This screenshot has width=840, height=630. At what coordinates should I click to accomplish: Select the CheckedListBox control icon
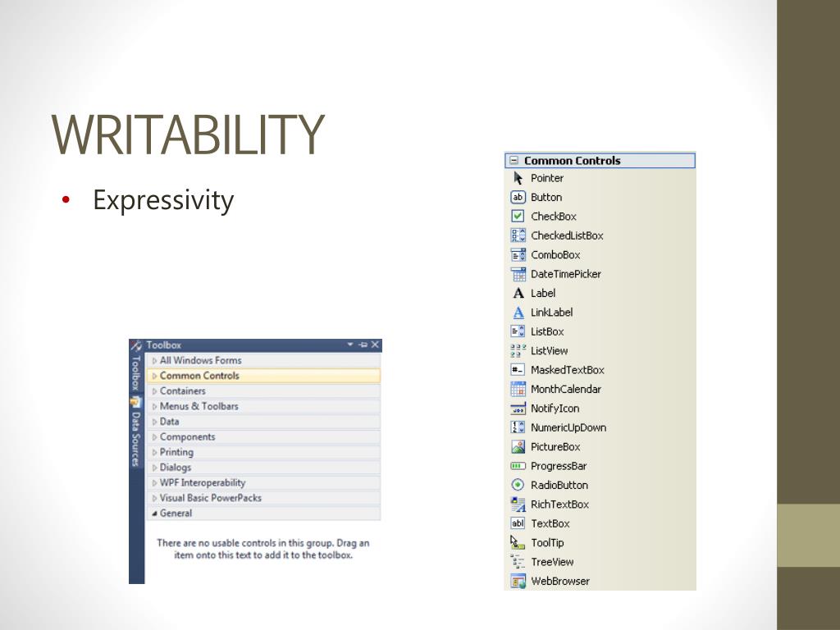(518, 235)
